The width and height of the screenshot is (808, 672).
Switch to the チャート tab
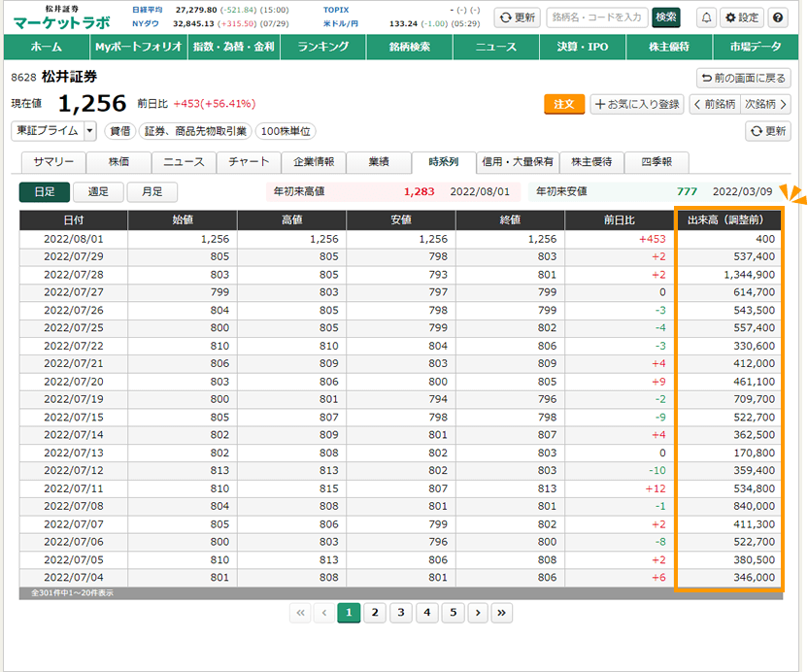[249, 162]
